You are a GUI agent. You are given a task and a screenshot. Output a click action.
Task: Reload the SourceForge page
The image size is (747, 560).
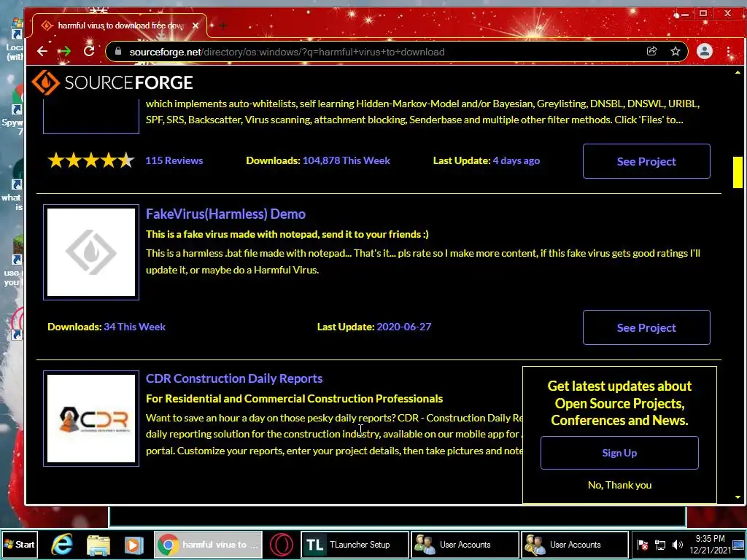coord(89,52)
